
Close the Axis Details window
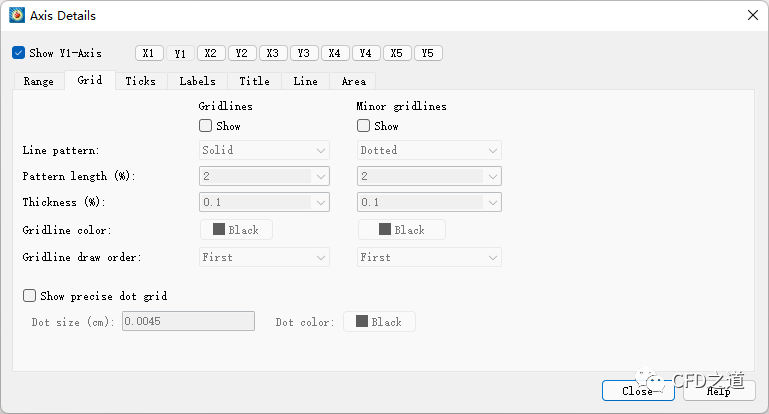752,15
